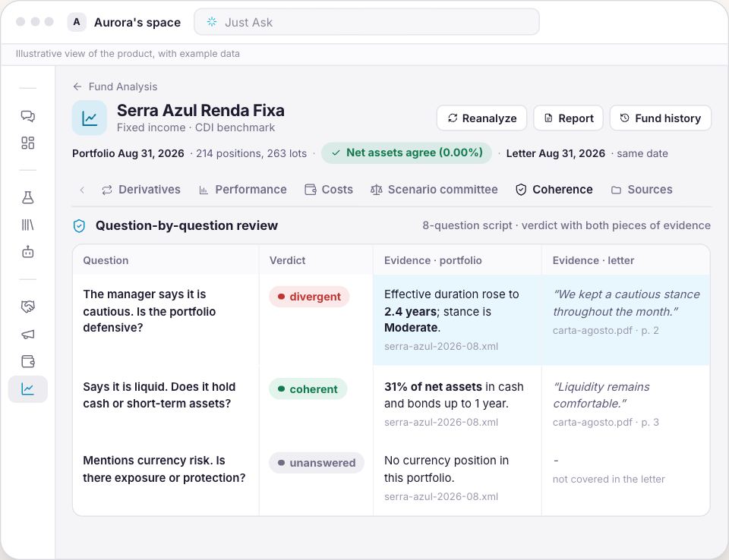Select the Coherence tab
The height and width of the screenshot is (560, 729).
(554, 190)
